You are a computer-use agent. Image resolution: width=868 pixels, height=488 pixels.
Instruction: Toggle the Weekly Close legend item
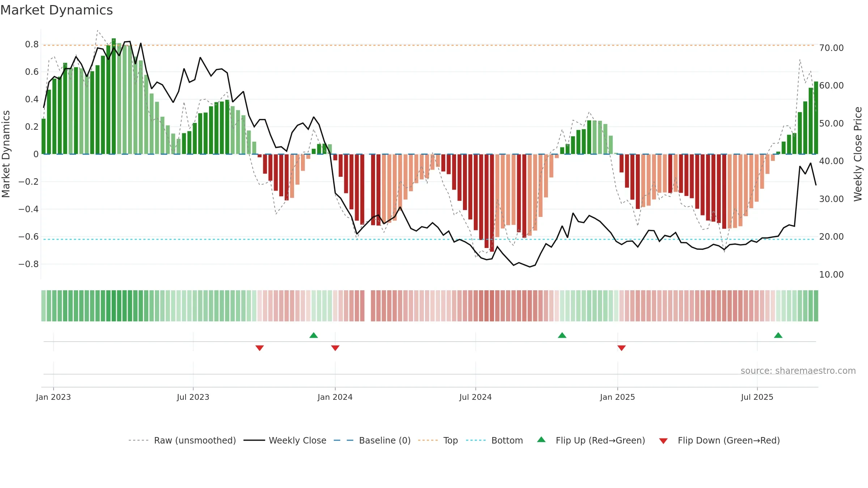[x=285, y=440]
